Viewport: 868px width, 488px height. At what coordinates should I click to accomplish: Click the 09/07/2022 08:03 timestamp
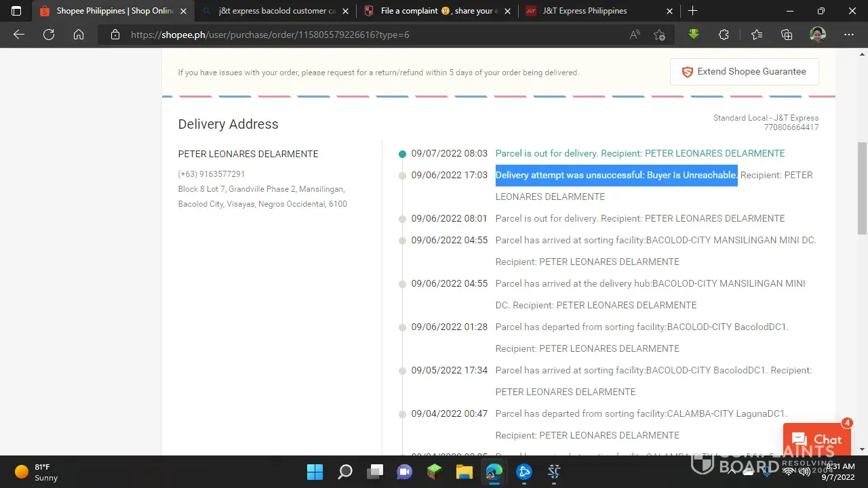coord(449,153)
